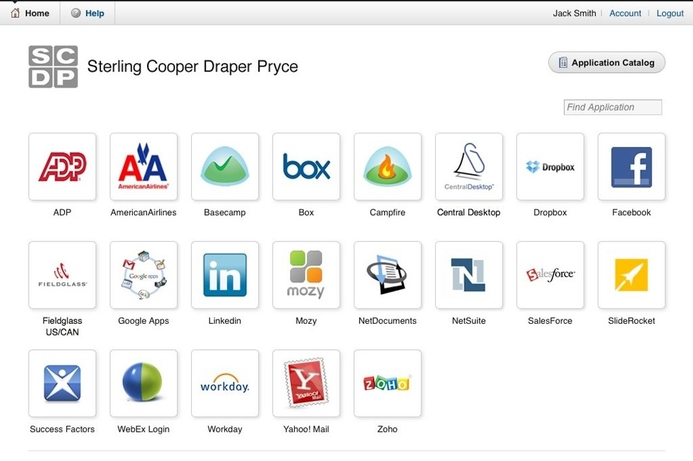The image size is (693, 461).
Task: Open the Linkedin app tile
Action: point(225,275)
